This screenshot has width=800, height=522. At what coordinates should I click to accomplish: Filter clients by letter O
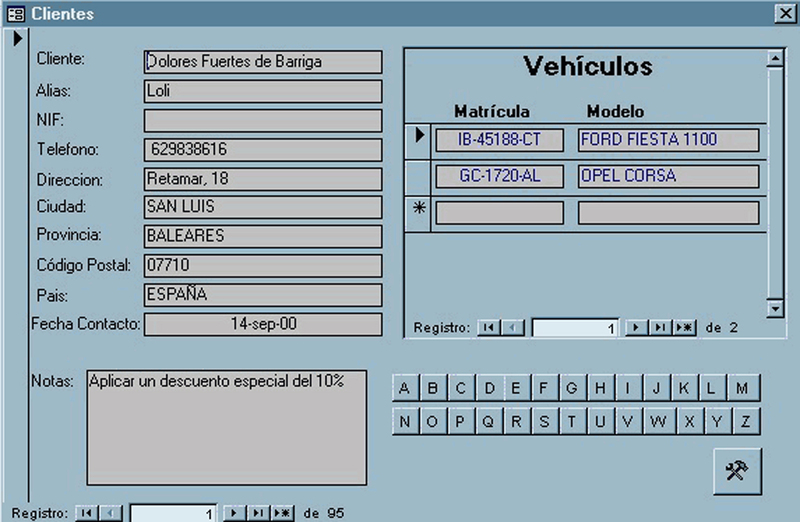433,421
